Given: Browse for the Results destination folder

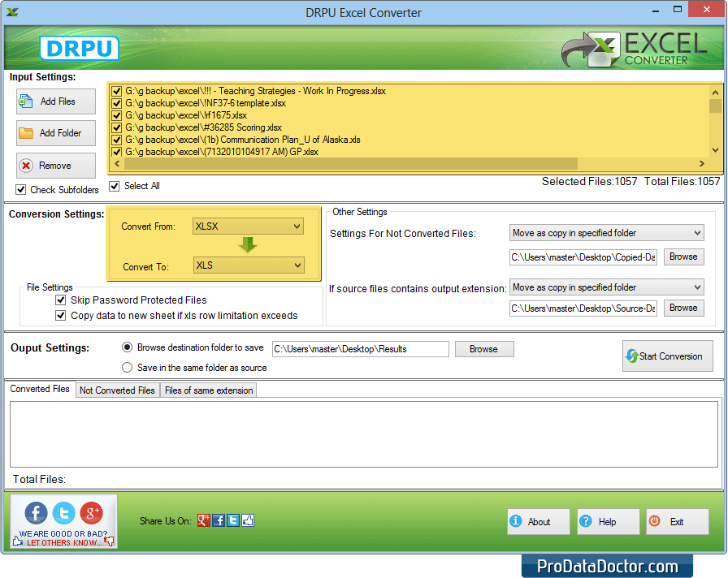Looking at the screenshot, I should (x=484, y=348).
